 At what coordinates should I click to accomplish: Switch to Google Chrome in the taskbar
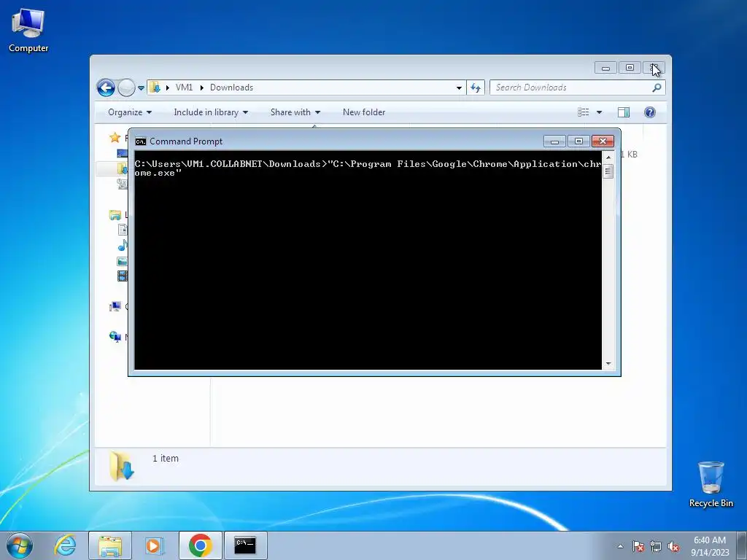pyautogui.click(x=200, y=545)
